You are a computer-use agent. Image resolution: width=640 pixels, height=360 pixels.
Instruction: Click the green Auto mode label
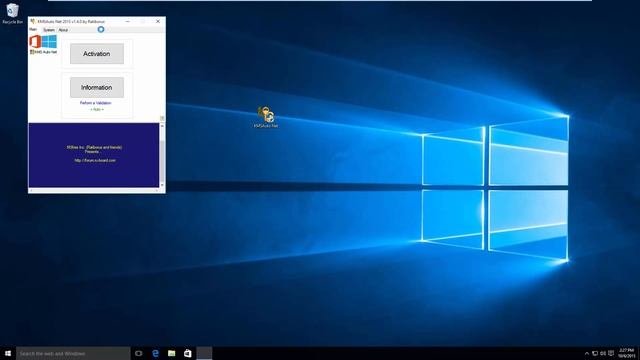(x=97, y=109)
